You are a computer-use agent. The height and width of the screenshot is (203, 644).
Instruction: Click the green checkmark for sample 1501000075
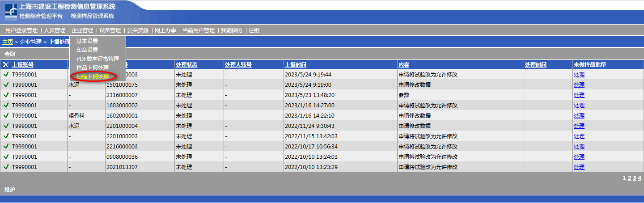(6, 85)
